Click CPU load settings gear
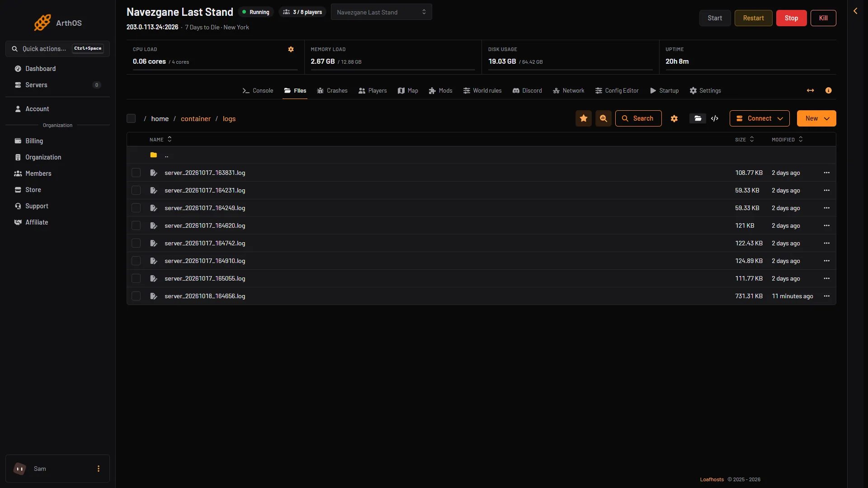Image resolution: width=868 pixels, height=488 pixels. (291, 49)
